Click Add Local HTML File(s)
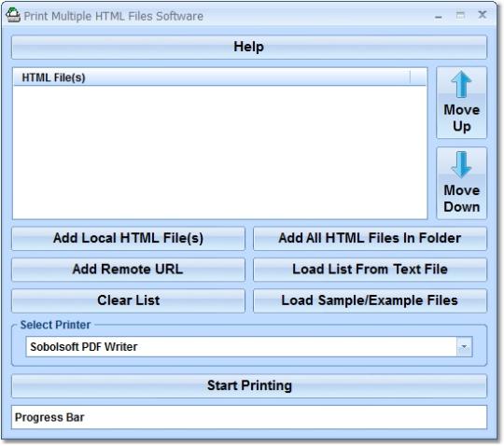This screenshot has height=446, width=504. tap(128, 239)
